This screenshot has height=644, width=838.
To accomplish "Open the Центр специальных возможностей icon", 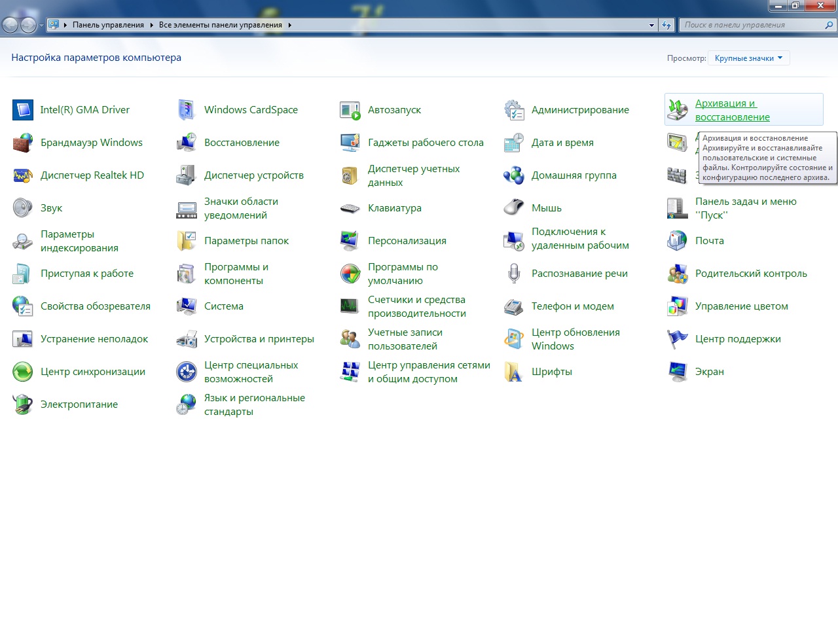I will coord(187,372).
